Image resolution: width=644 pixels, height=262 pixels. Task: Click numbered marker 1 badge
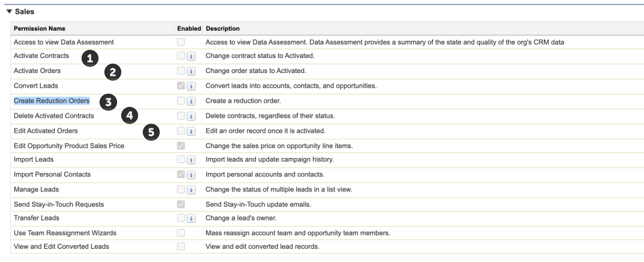click(91, 59)
